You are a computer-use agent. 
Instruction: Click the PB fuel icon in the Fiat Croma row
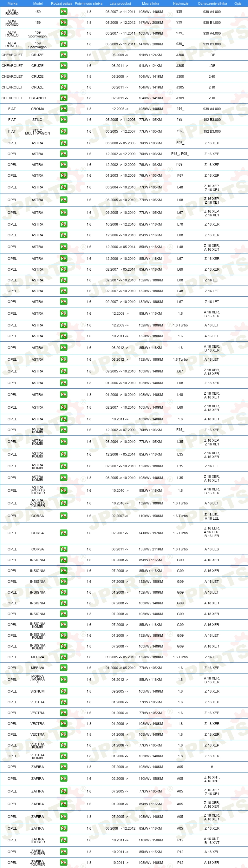(63, 109)
